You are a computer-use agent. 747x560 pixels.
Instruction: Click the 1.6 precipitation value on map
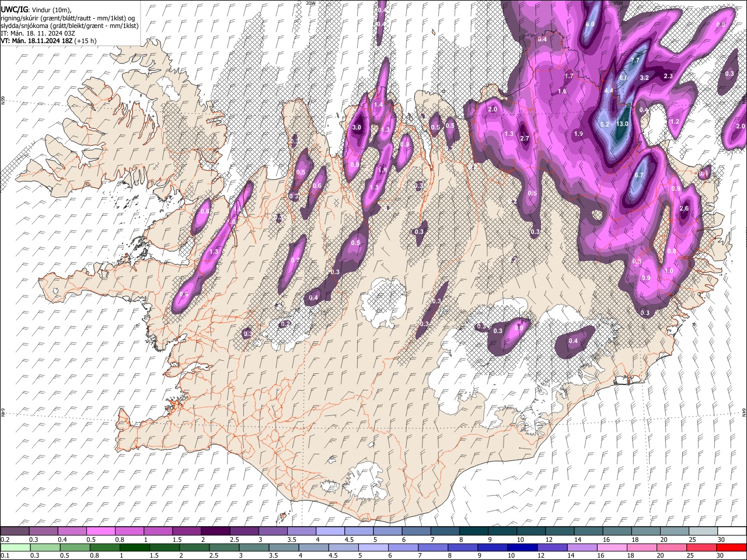[x=562, y=91]
